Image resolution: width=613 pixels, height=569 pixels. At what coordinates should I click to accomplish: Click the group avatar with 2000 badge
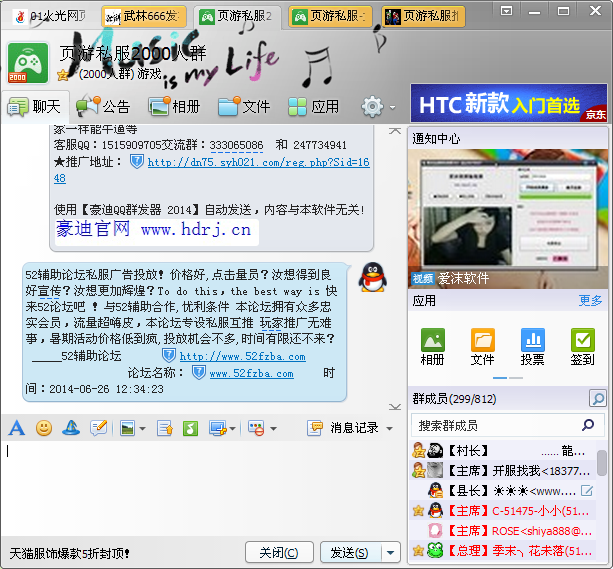click(x=28, y=63)
